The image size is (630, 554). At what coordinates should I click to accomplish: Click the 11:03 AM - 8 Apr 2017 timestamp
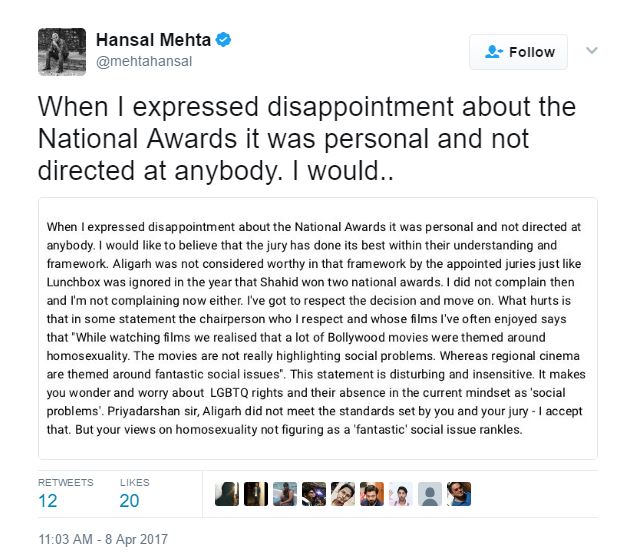coord(103,539)
